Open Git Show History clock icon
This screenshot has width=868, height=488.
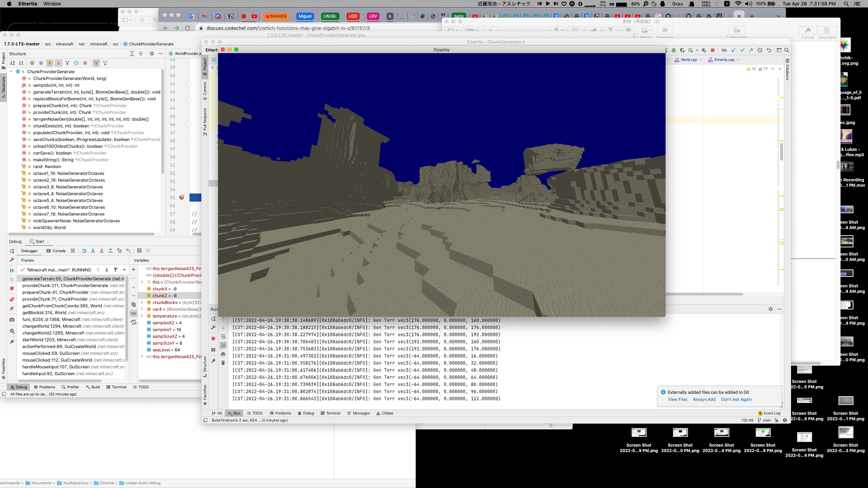760,50
